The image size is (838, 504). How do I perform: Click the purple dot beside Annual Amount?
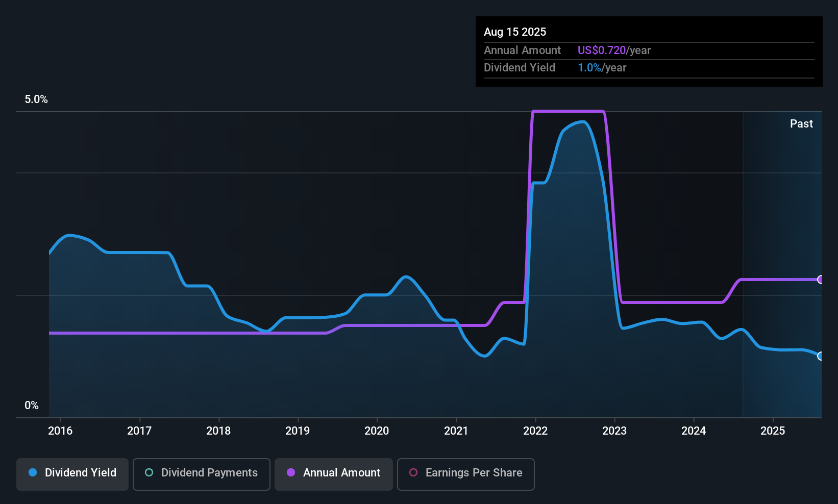pos(291,473)
